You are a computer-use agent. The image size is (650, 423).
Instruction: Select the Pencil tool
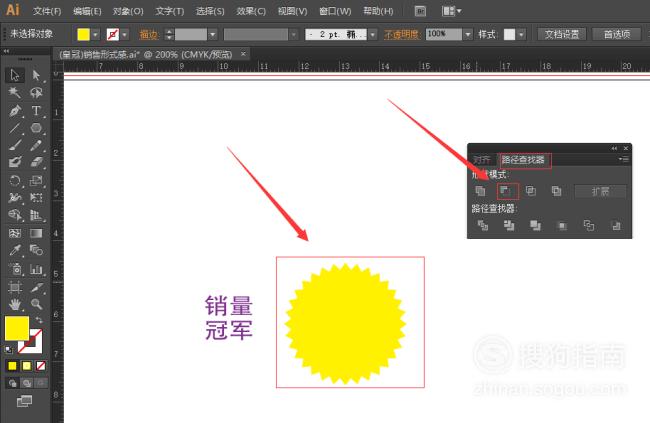[36, 145]
